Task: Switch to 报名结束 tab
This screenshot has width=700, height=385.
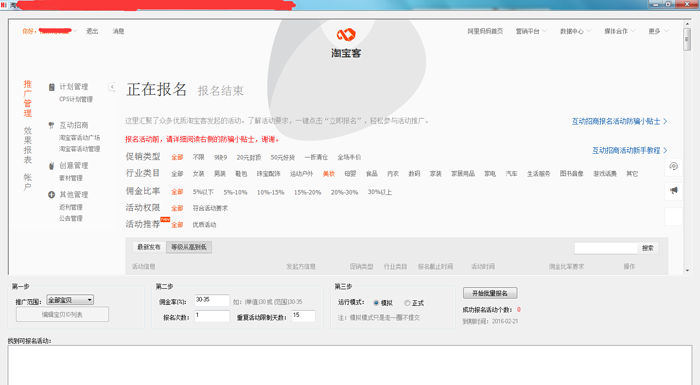Action: 221,91
